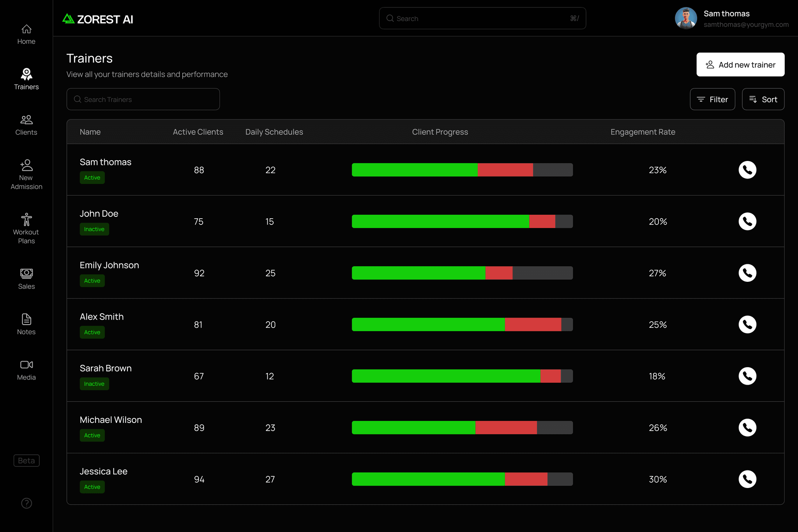Open the Home page in the sidebar
Viewport: 798px width, 532px height.
[26, 35]
